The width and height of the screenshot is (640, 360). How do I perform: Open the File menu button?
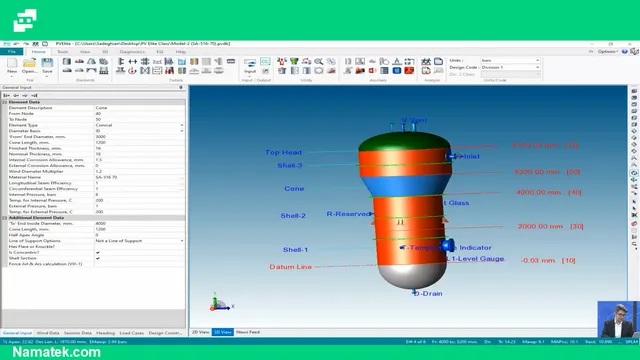[x=11, y=52]
